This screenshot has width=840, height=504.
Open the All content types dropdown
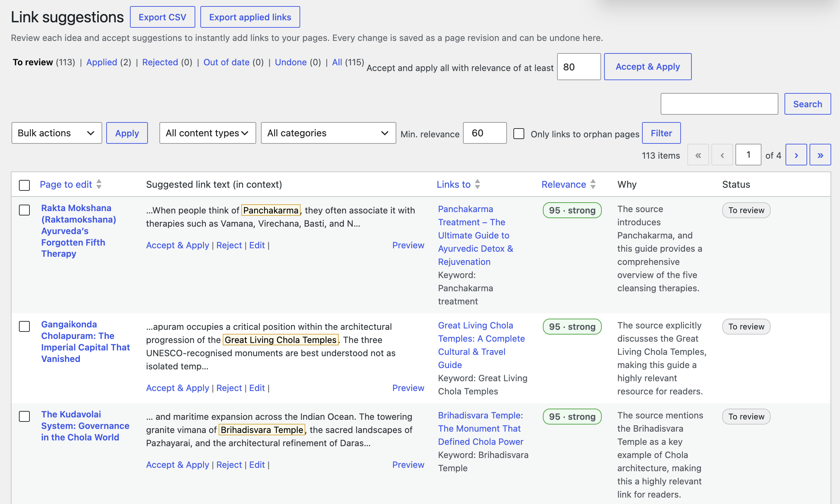click(207, 133)
